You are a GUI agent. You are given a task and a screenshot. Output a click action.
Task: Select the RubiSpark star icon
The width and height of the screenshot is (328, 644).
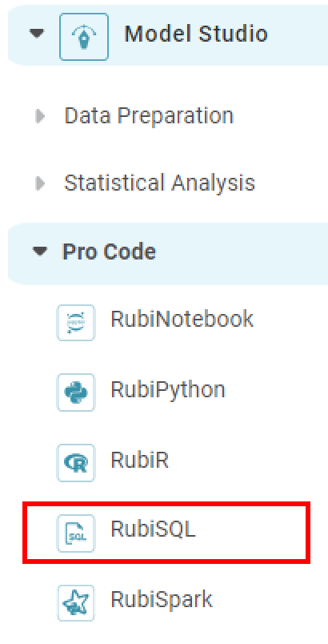[76, 603]
